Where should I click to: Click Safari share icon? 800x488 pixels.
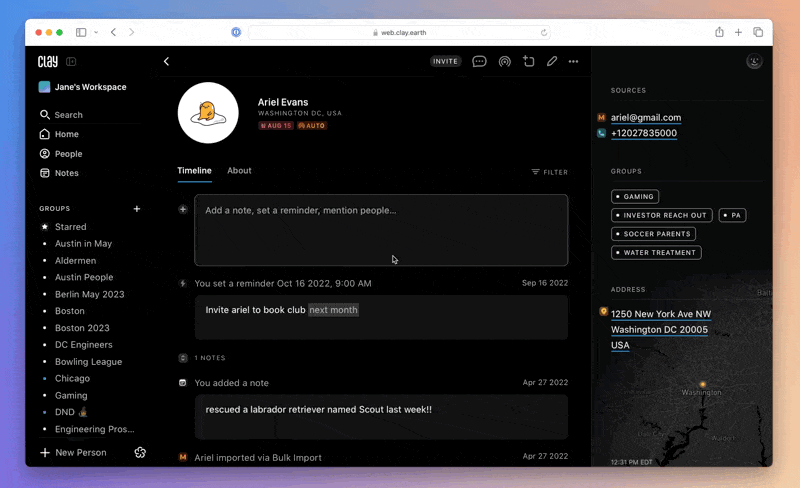tap(719, 32)
